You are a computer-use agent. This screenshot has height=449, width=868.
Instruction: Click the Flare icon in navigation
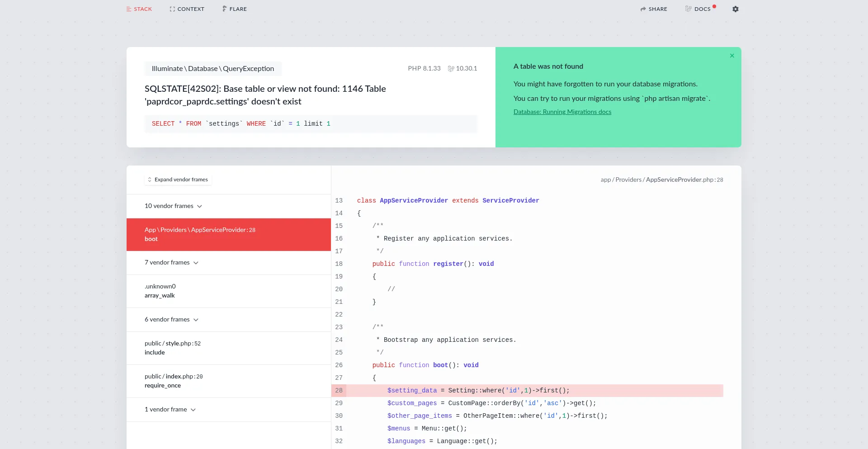pos(224,9)
